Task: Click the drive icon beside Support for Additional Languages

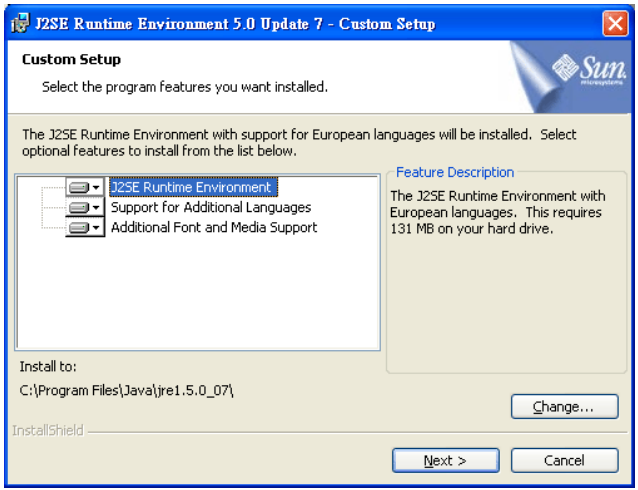Action: [x=79, y=208]
